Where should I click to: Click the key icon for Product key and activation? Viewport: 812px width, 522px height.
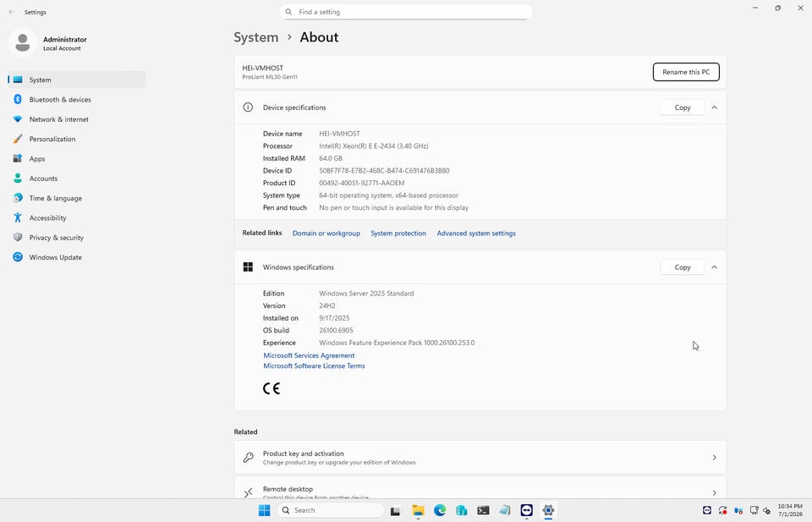coord(249,457)
